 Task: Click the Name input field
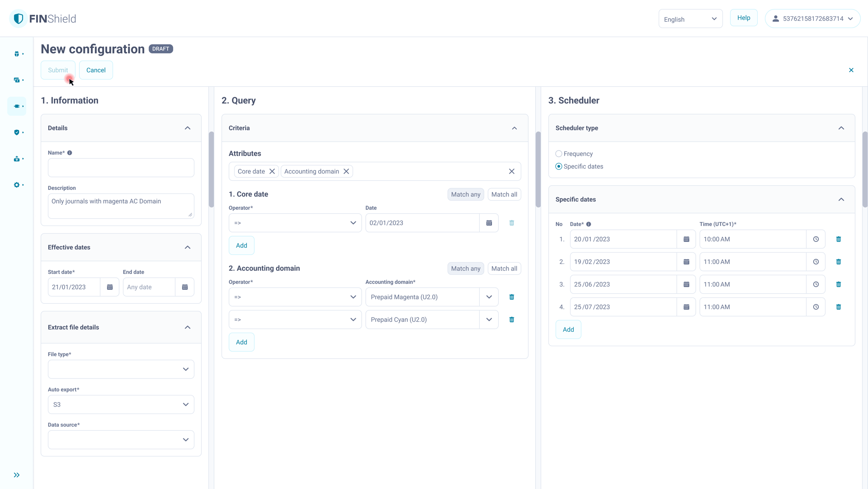tap(121, 168)
